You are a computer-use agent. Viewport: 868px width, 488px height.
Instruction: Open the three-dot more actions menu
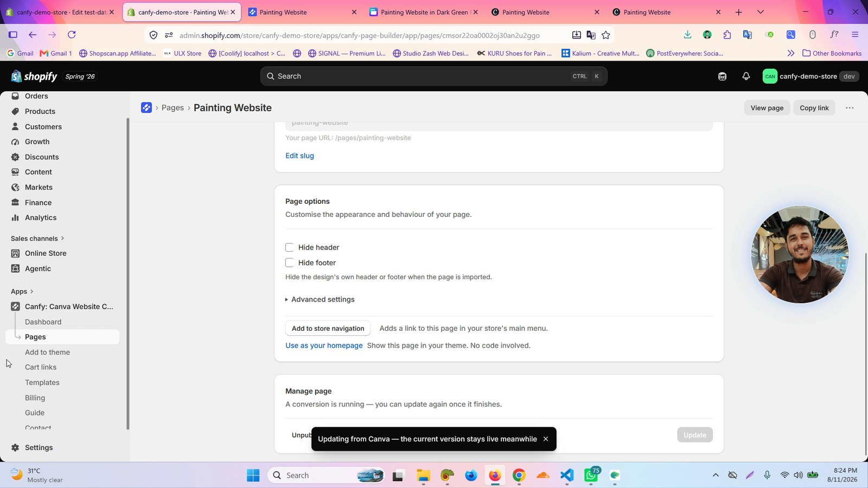point(850,108)
